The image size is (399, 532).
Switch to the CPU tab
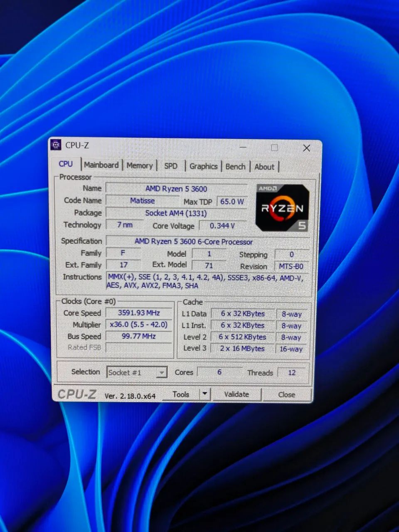coord(66,164)
